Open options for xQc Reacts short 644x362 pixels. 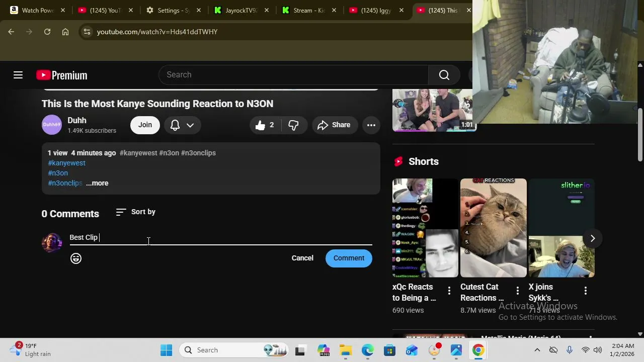click(449, 291)
